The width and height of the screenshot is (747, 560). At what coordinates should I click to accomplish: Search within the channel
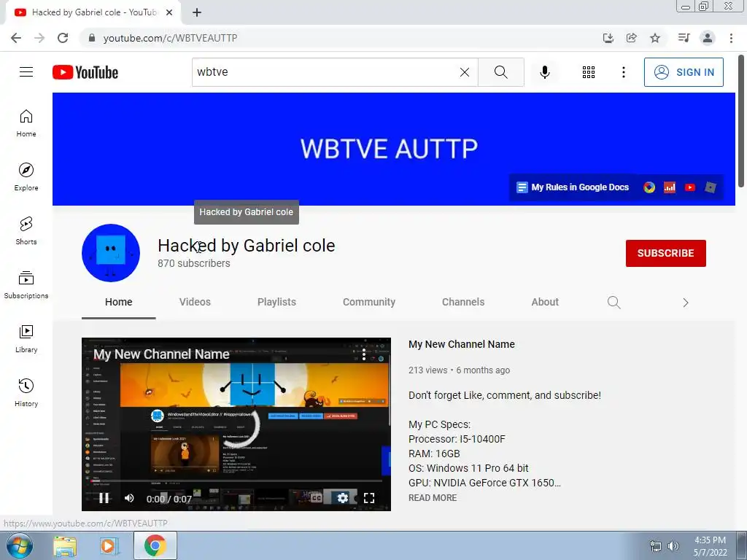(x=614, y=303)
